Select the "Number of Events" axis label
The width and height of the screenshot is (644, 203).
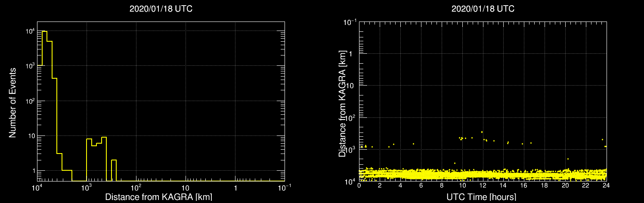[x=12, y=102]
